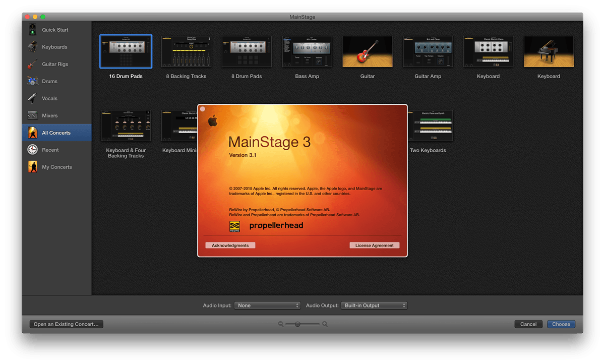Select the Bass Amp template
605x364 pixels.
click(307, 51)
